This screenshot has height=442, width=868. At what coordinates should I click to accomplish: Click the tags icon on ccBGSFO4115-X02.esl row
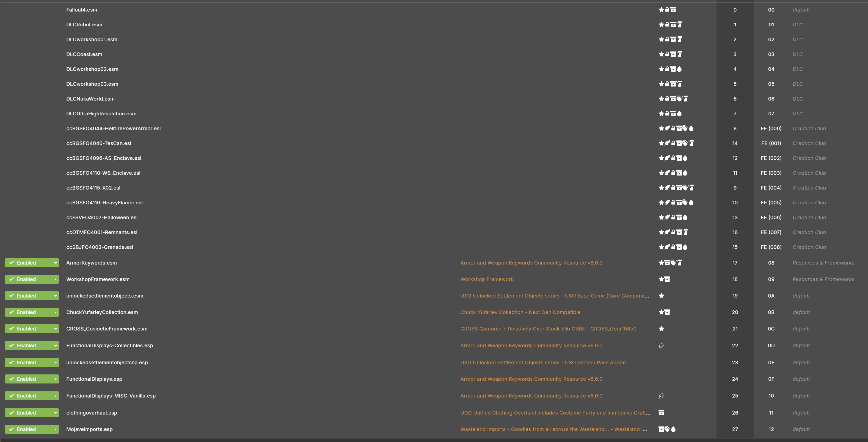[x=685, y=188]
